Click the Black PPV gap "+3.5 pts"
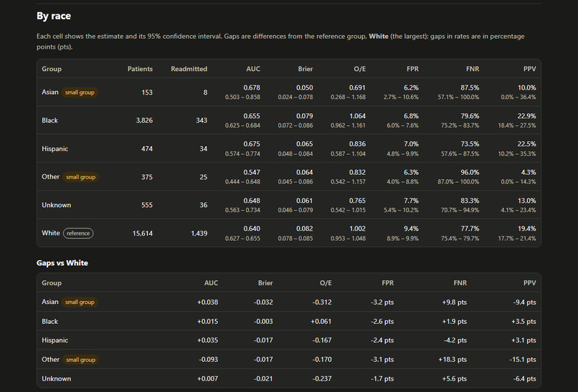The image size is (578, 392). (x=523, y=322)
